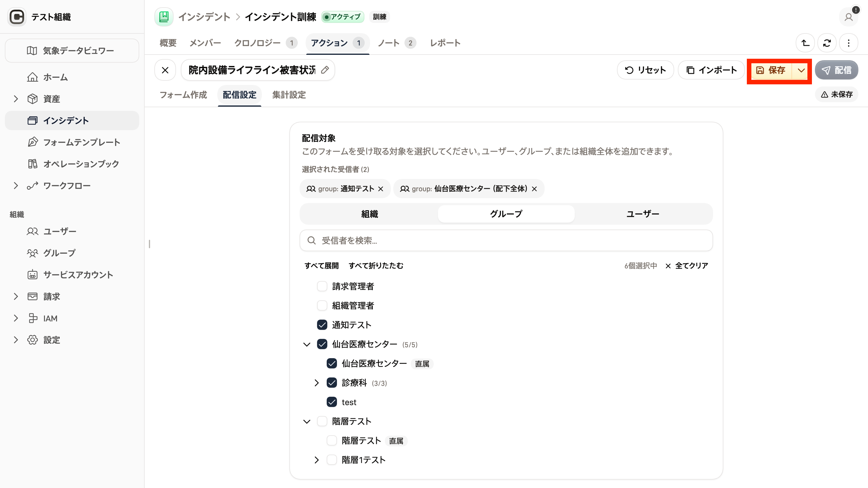
Task: Open the 気象データビュワー map viewer
Action: pos(72,51)
